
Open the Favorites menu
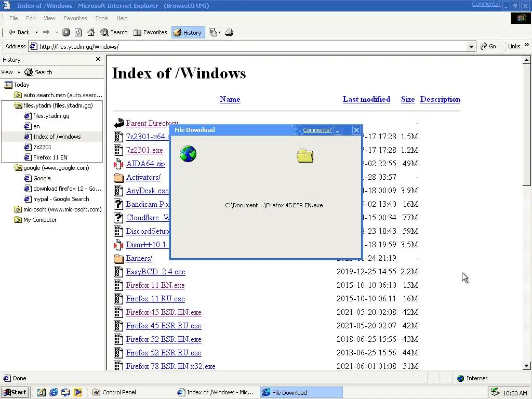tap(75, 18)
